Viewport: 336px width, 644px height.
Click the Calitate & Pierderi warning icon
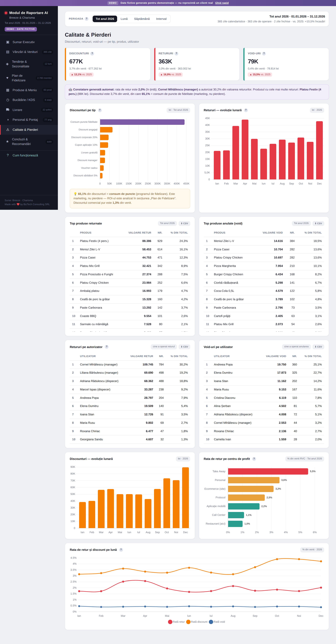pyautogui.click(x=8, y=130)
